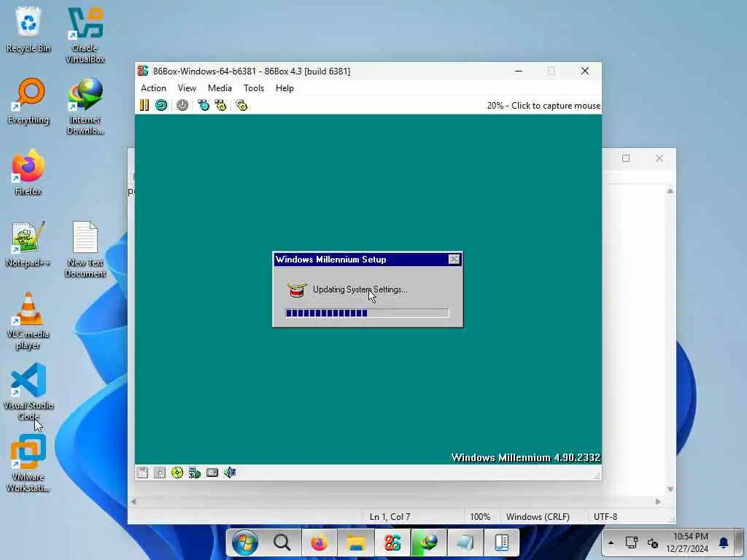Switch to 86Box on the taskbar
This screenshot has height=560, width=747.
pos(392,542)
